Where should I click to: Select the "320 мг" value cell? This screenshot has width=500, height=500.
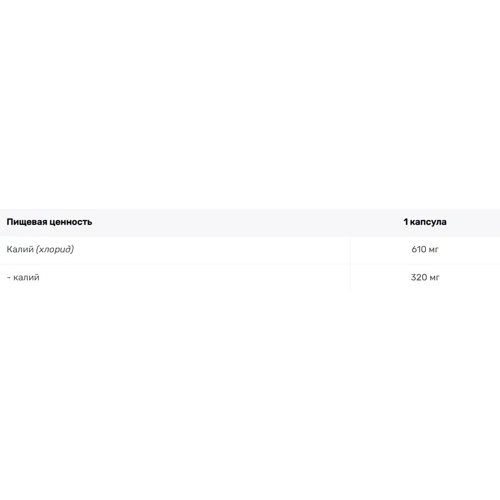[425, 277]
